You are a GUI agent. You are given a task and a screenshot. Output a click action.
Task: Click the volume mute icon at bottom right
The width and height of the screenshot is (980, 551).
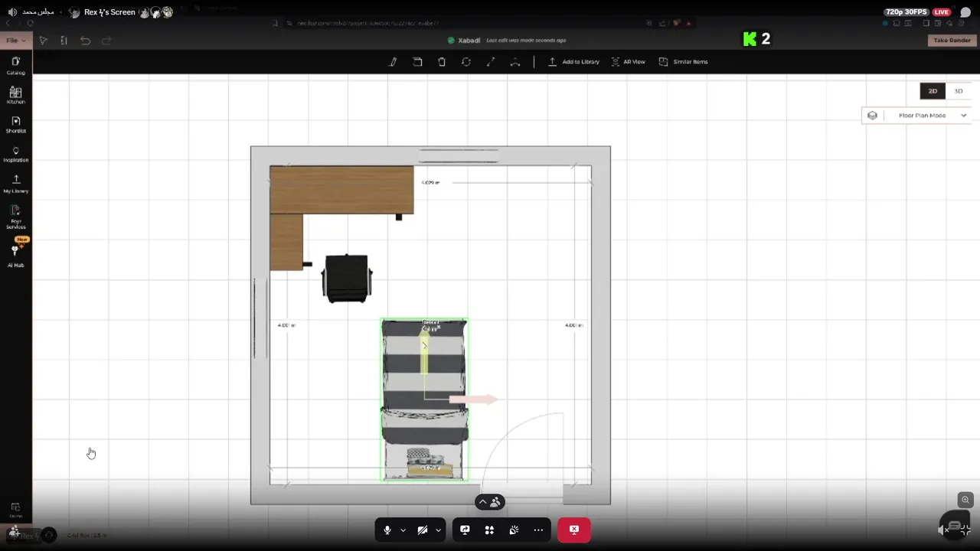coord(943,529)
